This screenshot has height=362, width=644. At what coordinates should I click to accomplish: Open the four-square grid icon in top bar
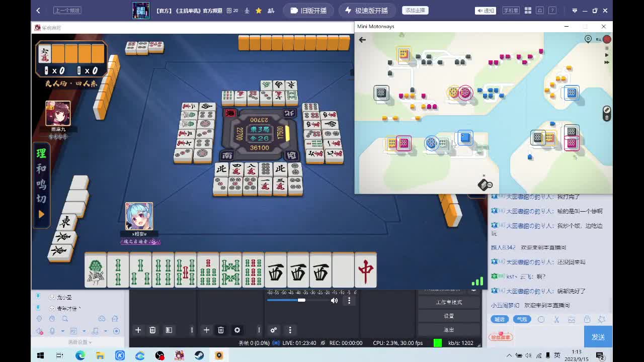528,10
